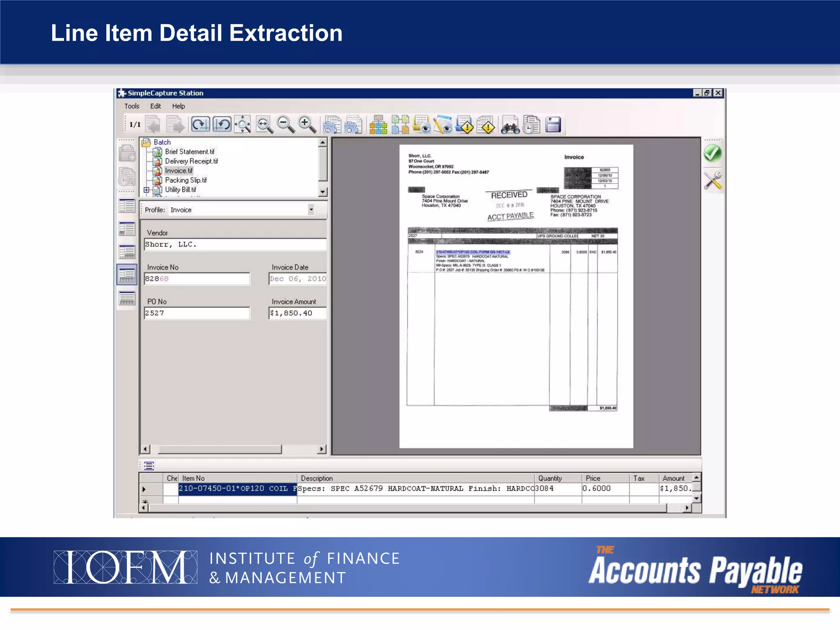Click the Item No cell 210-07450-01*OP120
Viewport: 840px width, 630px height.
click(237, 488)
